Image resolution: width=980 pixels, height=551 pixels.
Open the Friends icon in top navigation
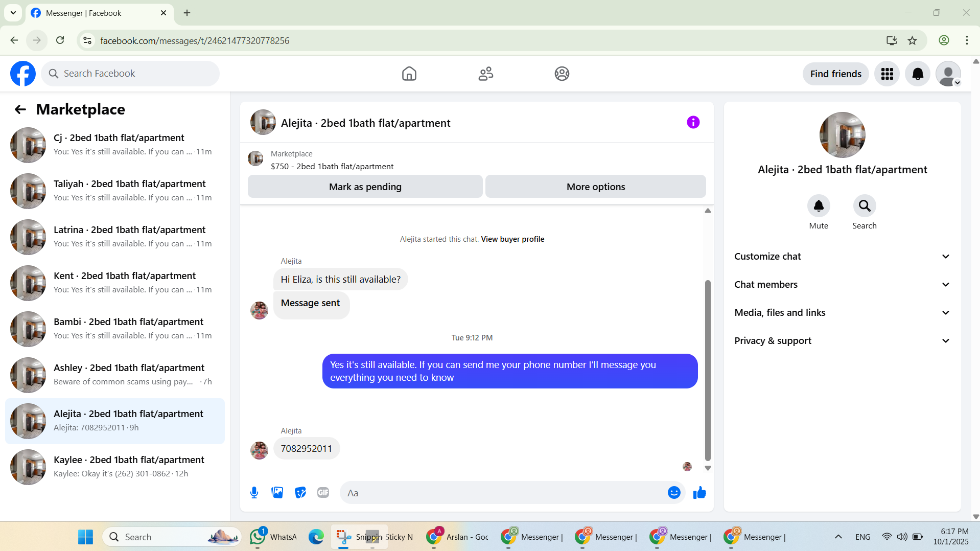486,74
